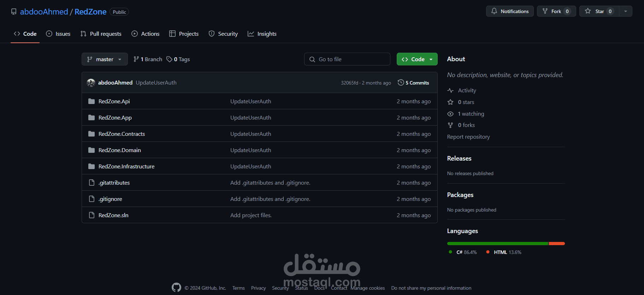Click the Notifications bell icon
Screen dimensions: 644x295
(x=494, y=11)
